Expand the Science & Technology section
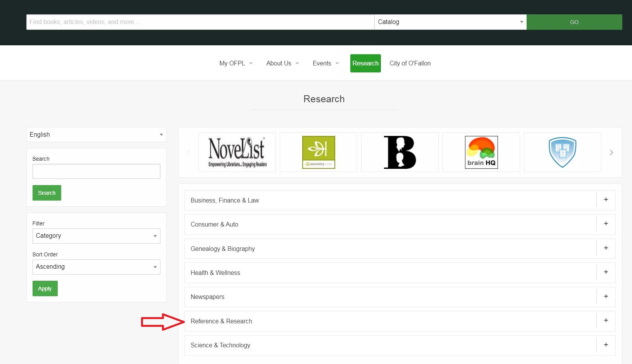 click(606, 345)
